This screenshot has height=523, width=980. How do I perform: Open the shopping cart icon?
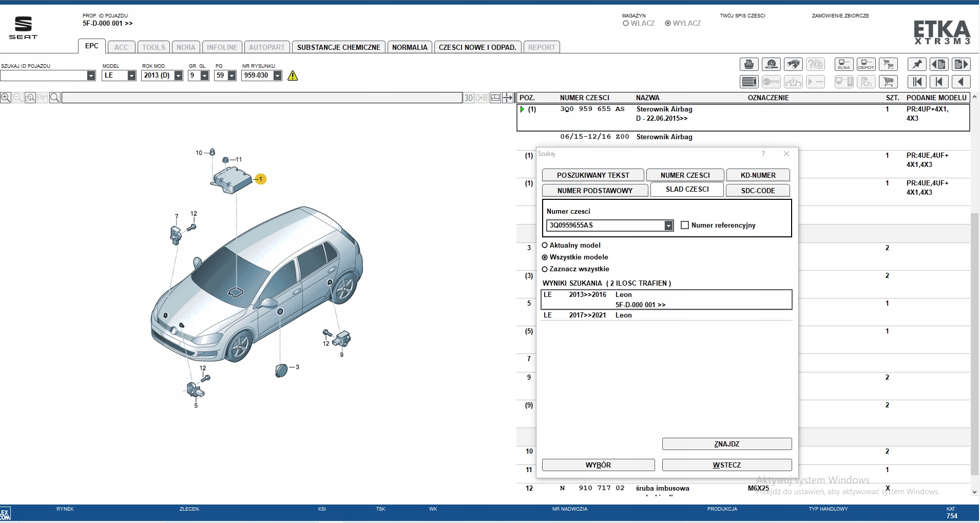point(888,82)
